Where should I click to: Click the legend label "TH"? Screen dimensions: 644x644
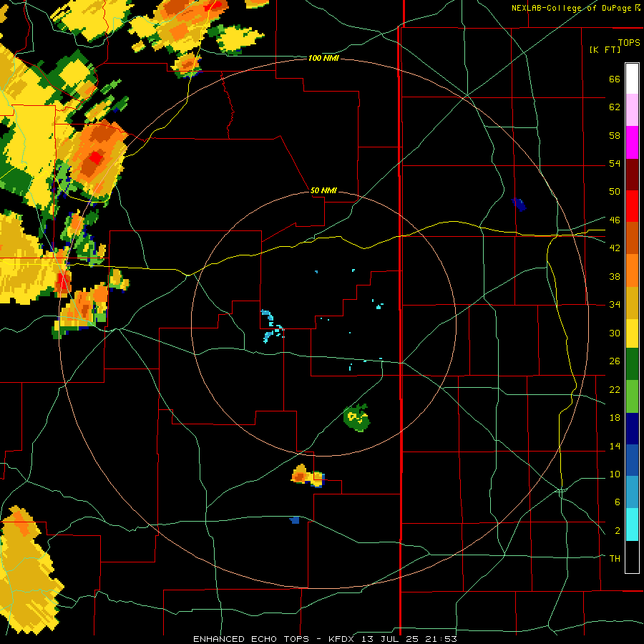click(x=615, y=559)
